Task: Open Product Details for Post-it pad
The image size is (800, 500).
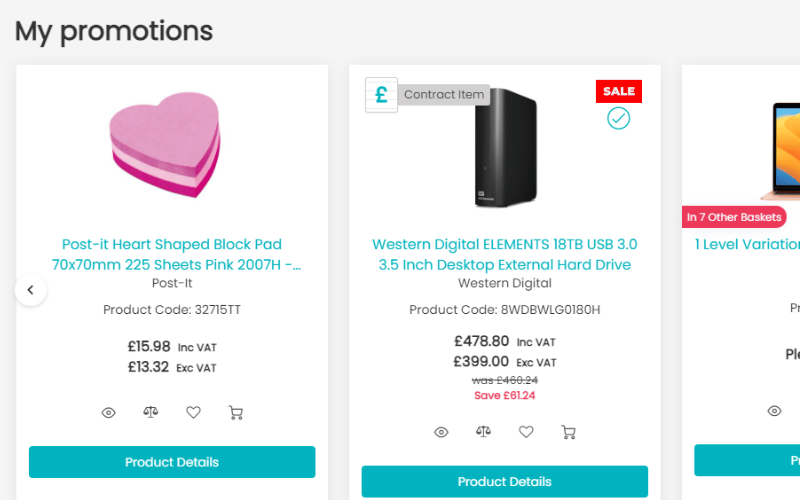Action: [172, 462]
